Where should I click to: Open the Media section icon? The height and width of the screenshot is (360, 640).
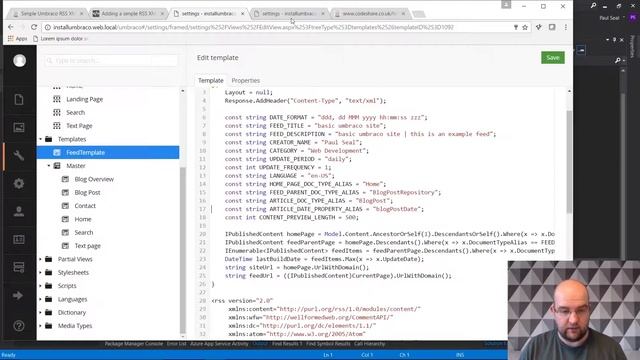(19, 127)
